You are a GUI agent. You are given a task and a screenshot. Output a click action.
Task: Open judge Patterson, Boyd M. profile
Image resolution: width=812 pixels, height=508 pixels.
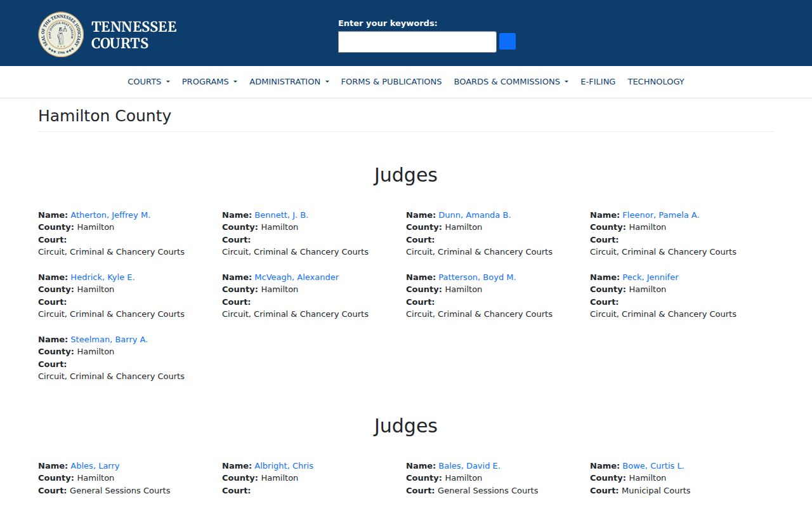[477, 277]
